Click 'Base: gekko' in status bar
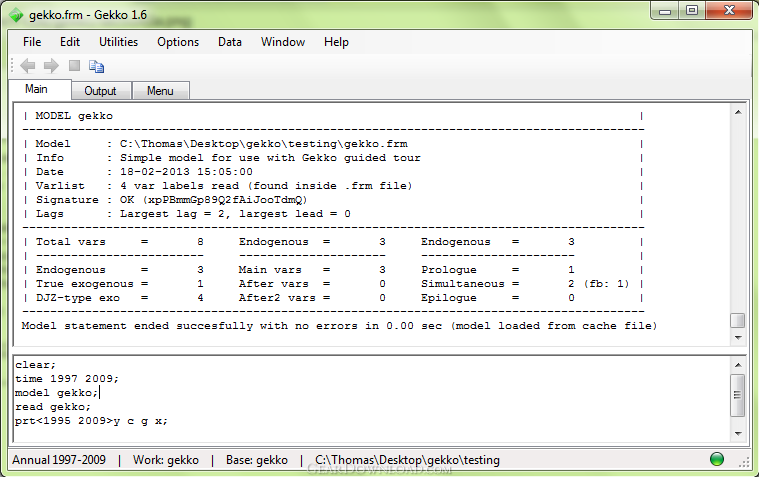The width and height of the screenshot is (759, 477). 257,460
